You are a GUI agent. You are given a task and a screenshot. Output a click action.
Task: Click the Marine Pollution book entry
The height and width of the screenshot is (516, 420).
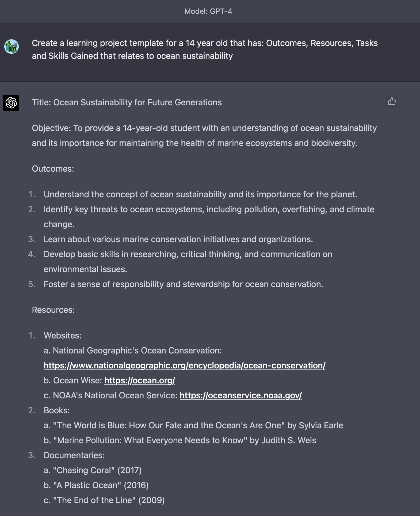180,440
